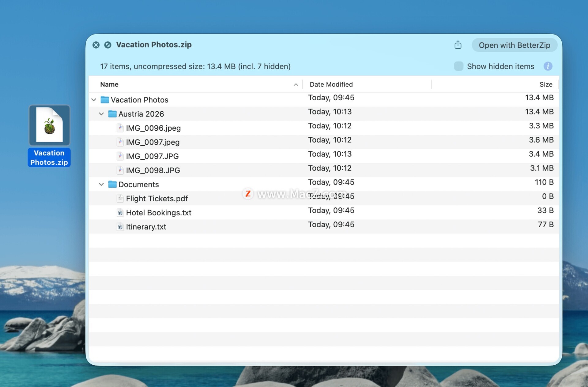Click the 0 B size of Flight Tickets
This screenshot has height=387, width=588.
coord(548,196)
